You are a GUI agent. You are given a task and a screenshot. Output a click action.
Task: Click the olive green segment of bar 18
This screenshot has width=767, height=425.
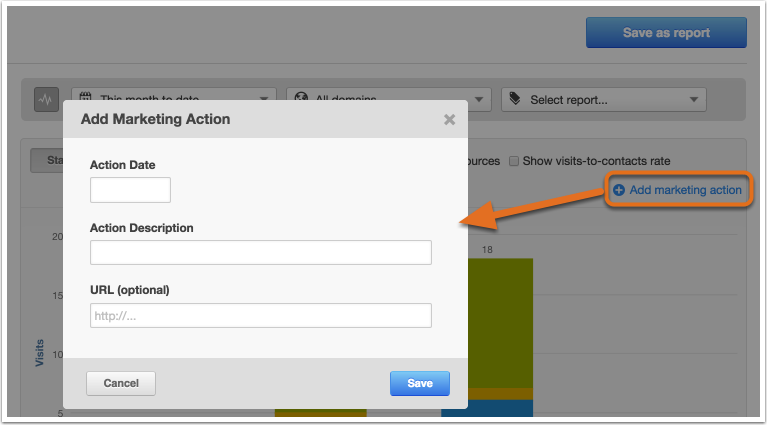(x=500, y=323)
